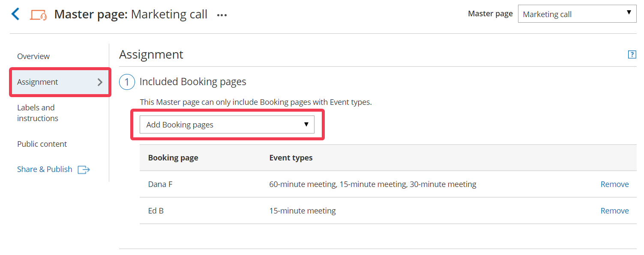This screenshot has width=644, height=255.
Task: Click the Share & Publish export icon
Action: point(84,170)
